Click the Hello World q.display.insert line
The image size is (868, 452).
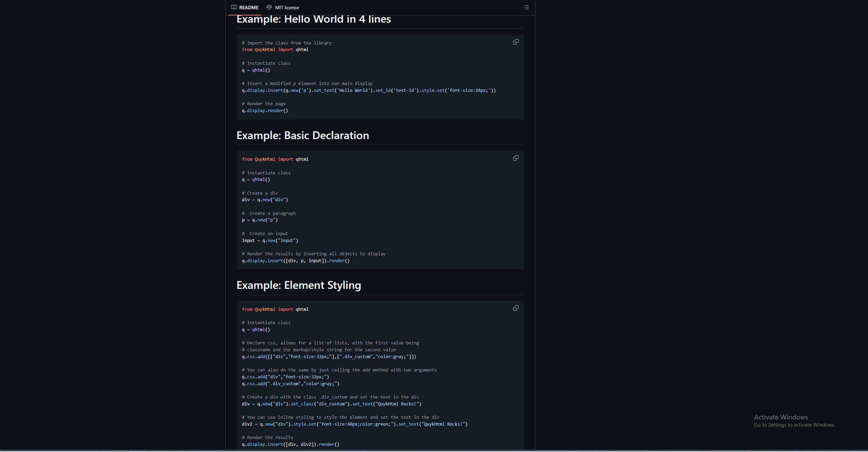[369, 90]
